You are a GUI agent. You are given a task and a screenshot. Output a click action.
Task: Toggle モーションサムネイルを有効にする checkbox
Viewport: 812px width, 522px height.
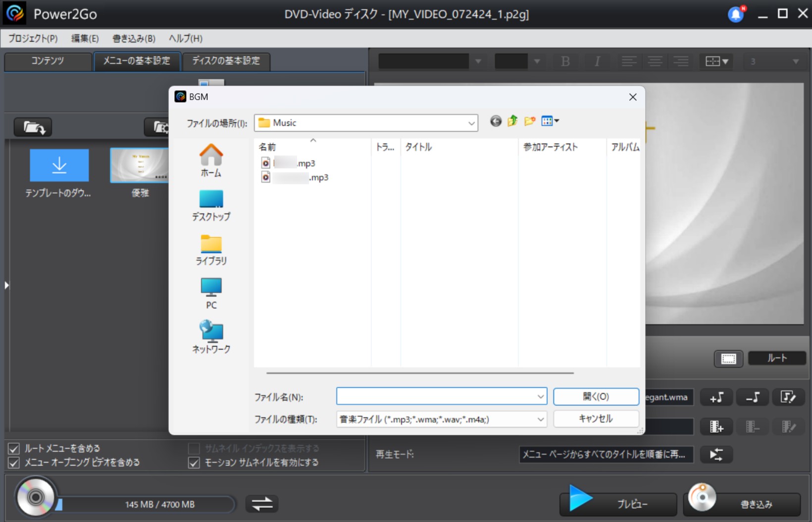coord(194,463)
